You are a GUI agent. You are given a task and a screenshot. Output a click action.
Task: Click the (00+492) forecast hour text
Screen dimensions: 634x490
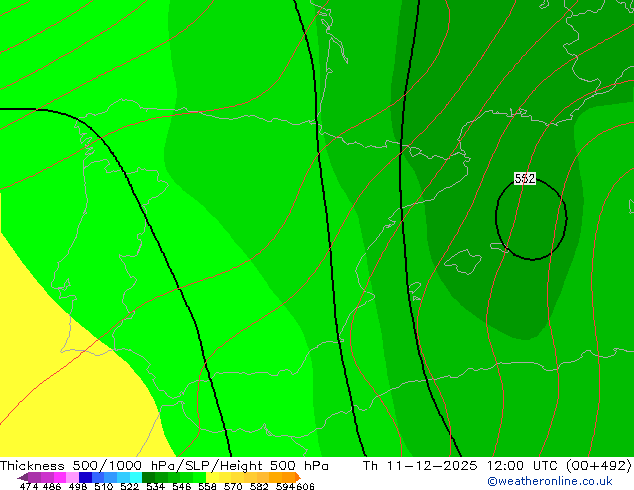pos(598,466)
